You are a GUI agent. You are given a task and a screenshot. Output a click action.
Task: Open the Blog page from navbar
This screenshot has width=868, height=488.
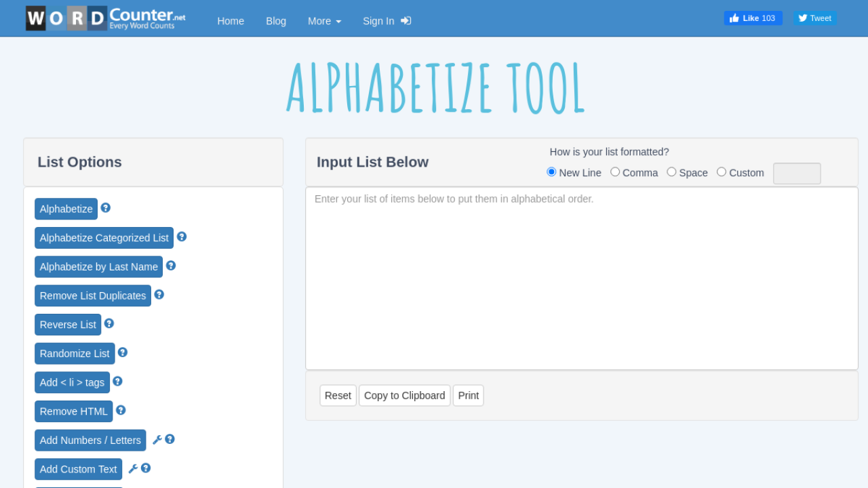pyautogui.click(x=276, y=21)
